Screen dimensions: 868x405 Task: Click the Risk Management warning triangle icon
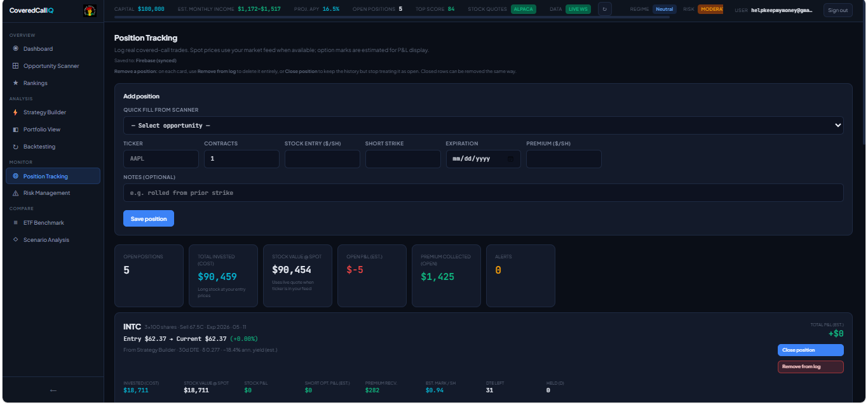[x=16, y=193]
